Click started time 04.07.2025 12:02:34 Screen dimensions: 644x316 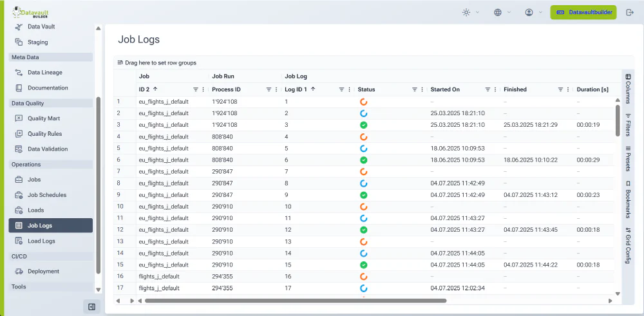(x=457, y=288)
